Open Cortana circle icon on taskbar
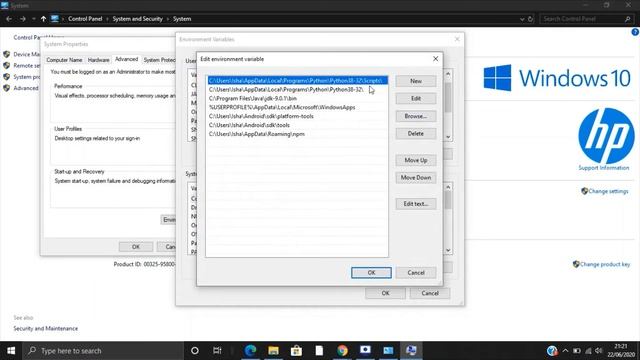Screen dimensions: 640x360 coord(195,351)
